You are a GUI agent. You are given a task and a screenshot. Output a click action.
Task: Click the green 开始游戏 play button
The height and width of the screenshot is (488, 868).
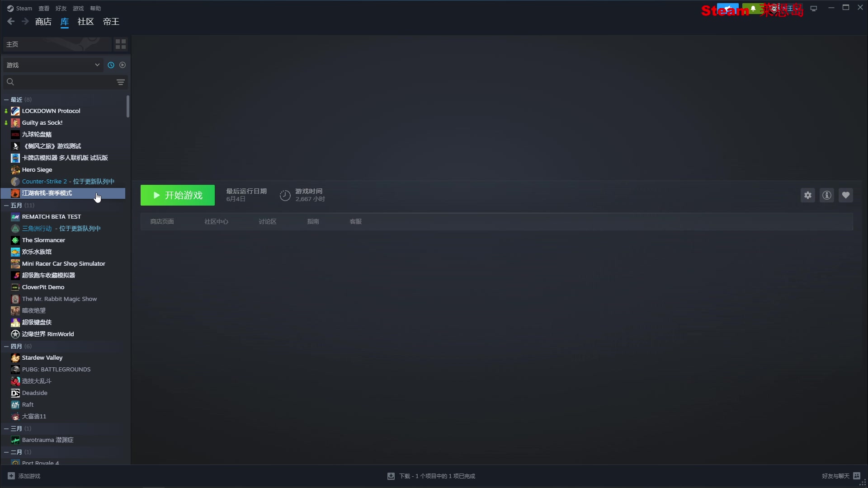[x=177, y=195]
